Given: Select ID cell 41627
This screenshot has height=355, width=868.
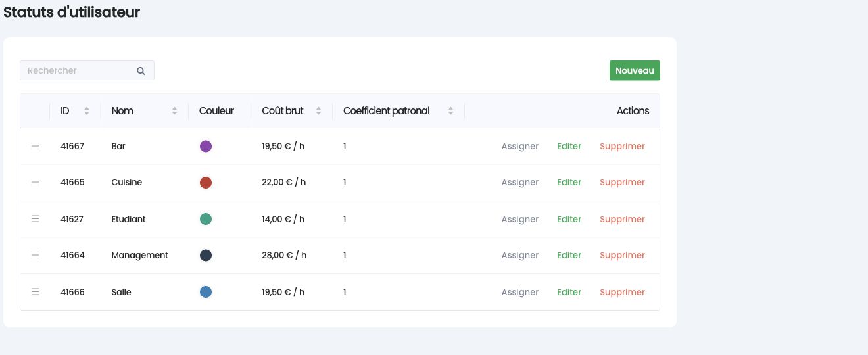Looking at the screenshot, I should [72, 219].
